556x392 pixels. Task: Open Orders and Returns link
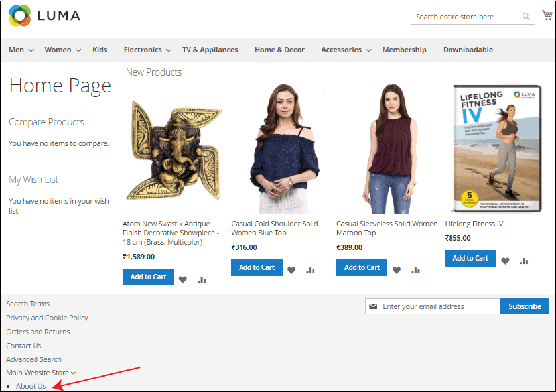(x=38, y=332)
